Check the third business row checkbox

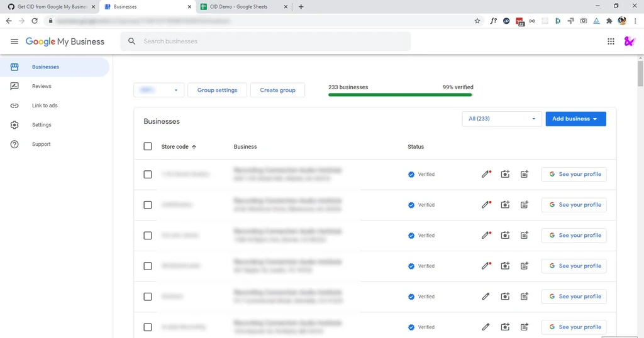pyautogui.click(x=147, y=236)
